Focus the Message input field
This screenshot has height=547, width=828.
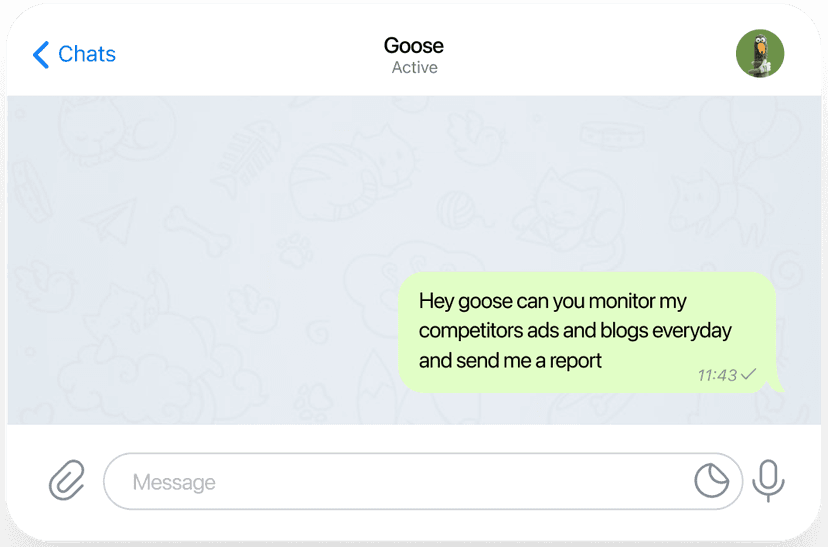tap(400, 482)
